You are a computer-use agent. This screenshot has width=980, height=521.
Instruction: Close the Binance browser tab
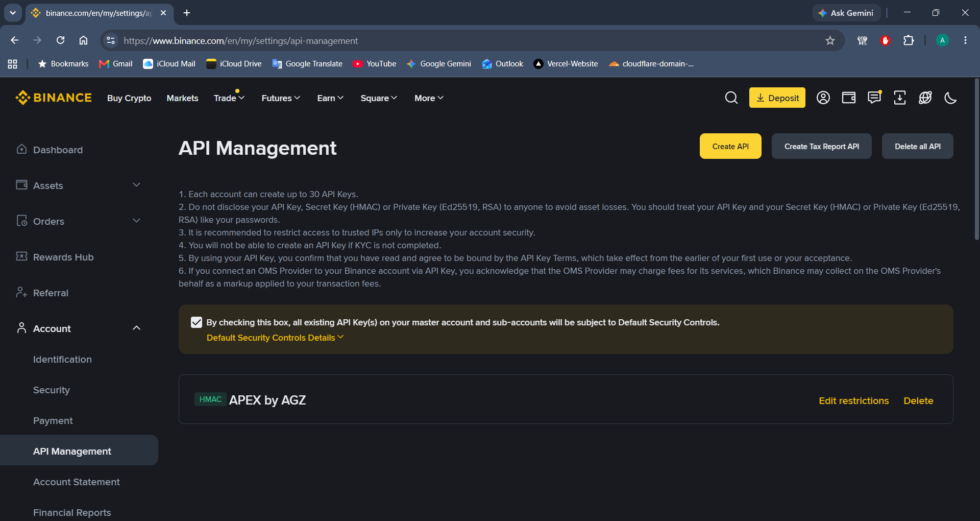pyautogui.click(x=163, y=13)
